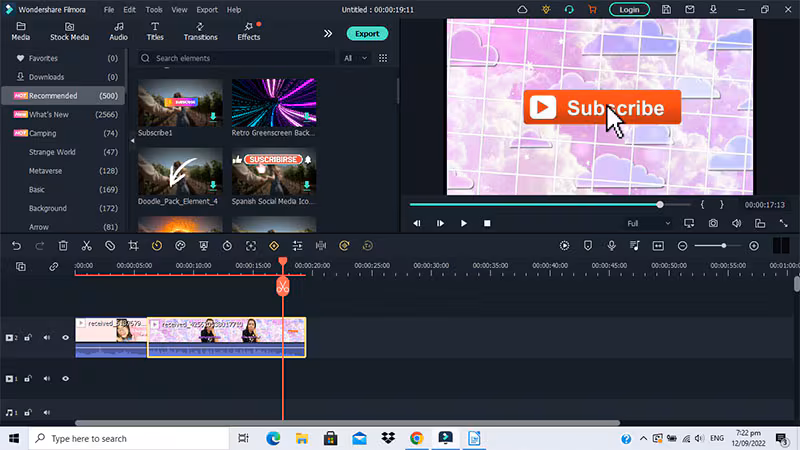Open the Speed control icon

[157, 246]
